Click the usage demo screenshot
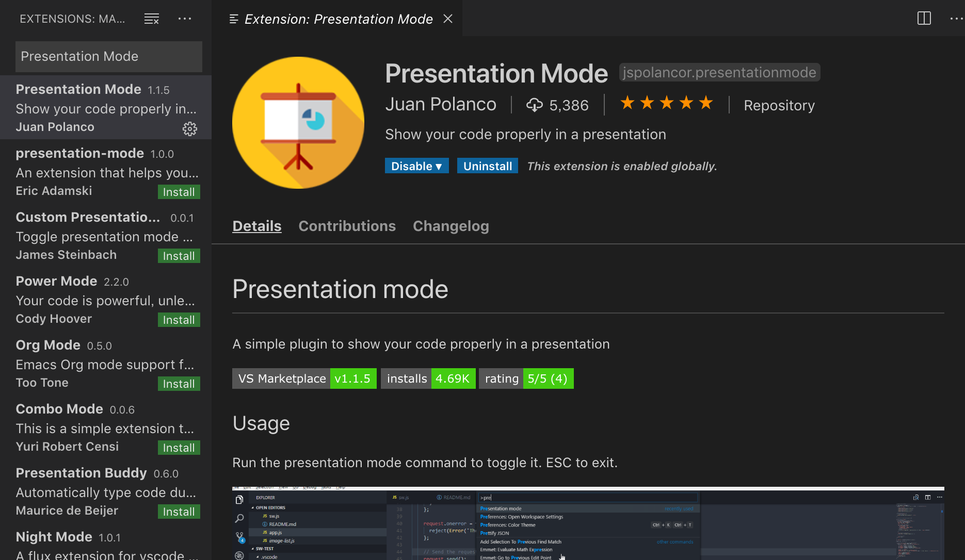This screenshot has height=560, width=965. point(588,523)
